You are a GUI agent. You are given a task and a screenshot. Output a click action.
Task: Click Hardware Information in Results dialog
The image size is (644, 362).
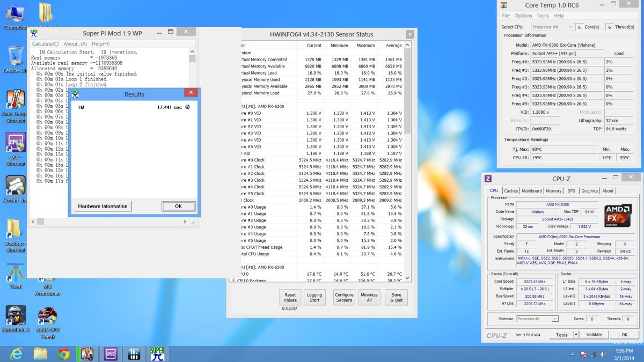point(103,206)
